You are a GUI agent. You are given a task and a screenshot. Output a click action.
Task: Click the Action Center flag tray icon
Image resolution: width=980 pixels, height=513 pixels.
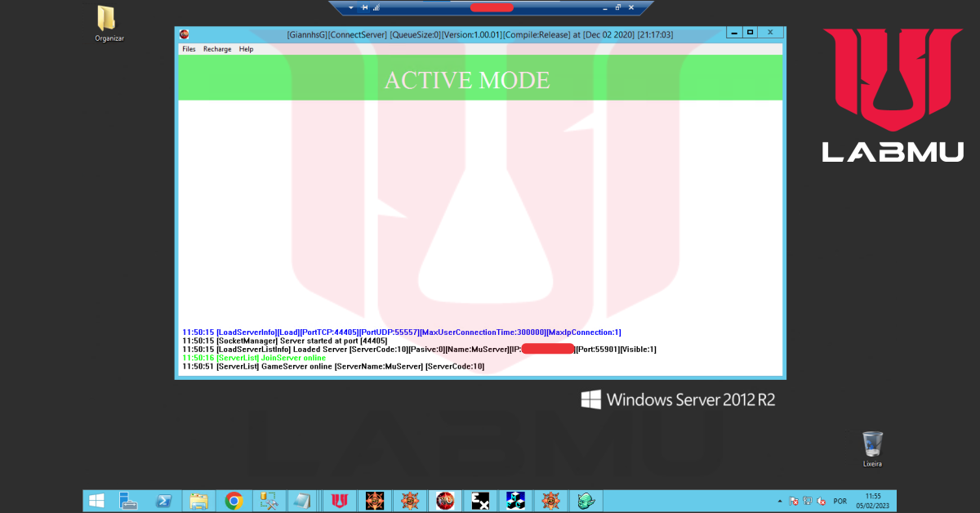pos(794,501)
